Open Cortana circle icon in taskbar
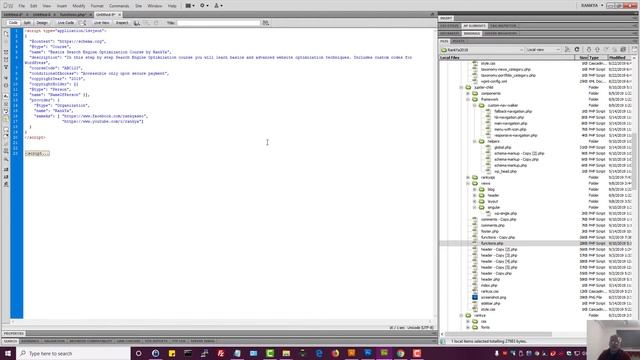Image resolution: width=640 pixels, height=360 pixels. [139, 353]
